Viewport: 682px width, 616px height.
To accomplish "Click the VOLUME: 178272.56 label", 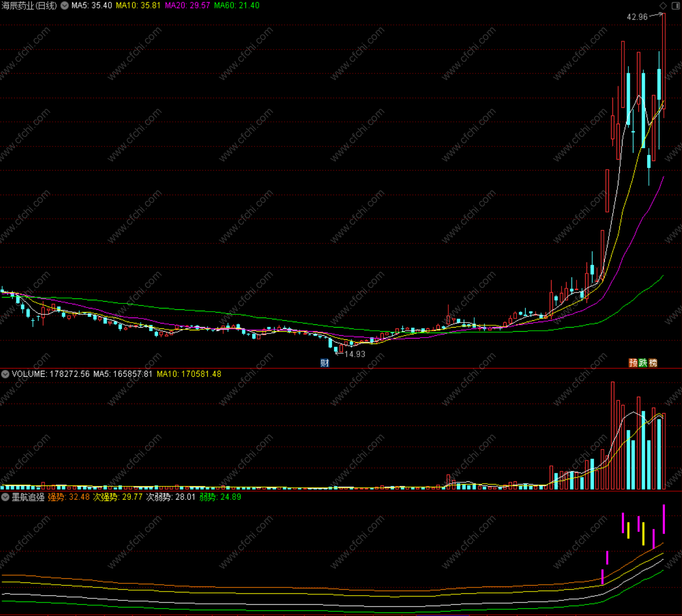I will pyautogui.click(x=51, y=374).
